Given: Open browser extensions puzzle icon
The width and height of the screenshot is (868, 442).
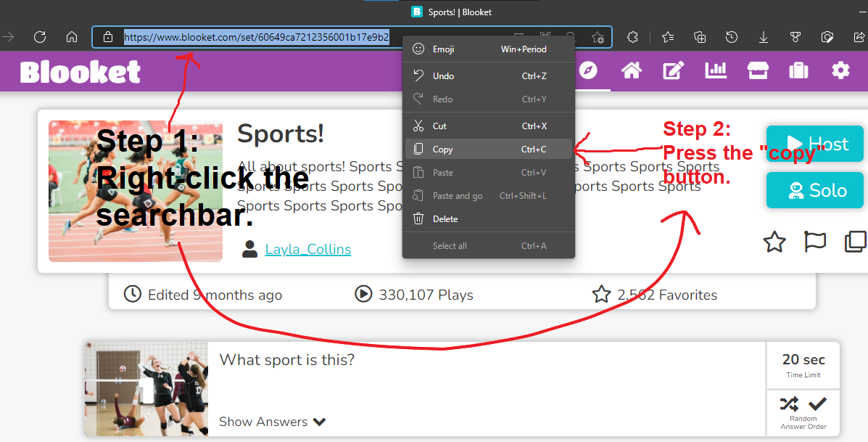Looking at the screenshot, I should [x=632, y=37].
